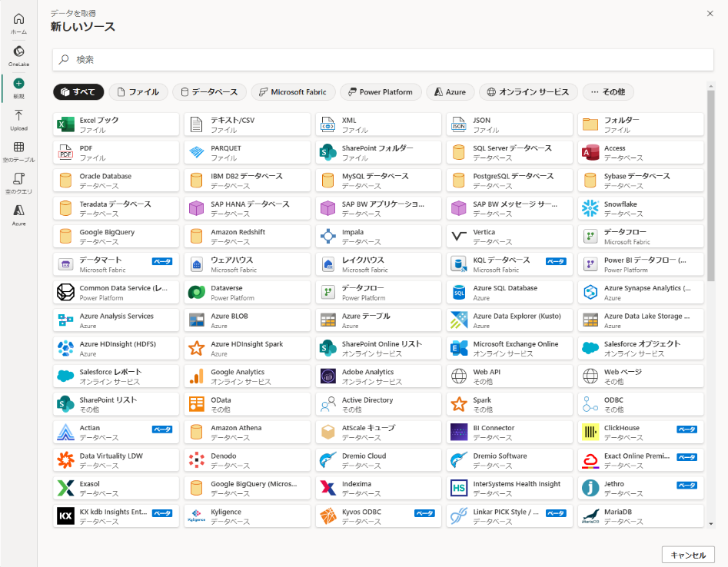Viewport: 728px width, 567px height.
Task: Click the PDF file icon
Action: (x=65, y=152)
